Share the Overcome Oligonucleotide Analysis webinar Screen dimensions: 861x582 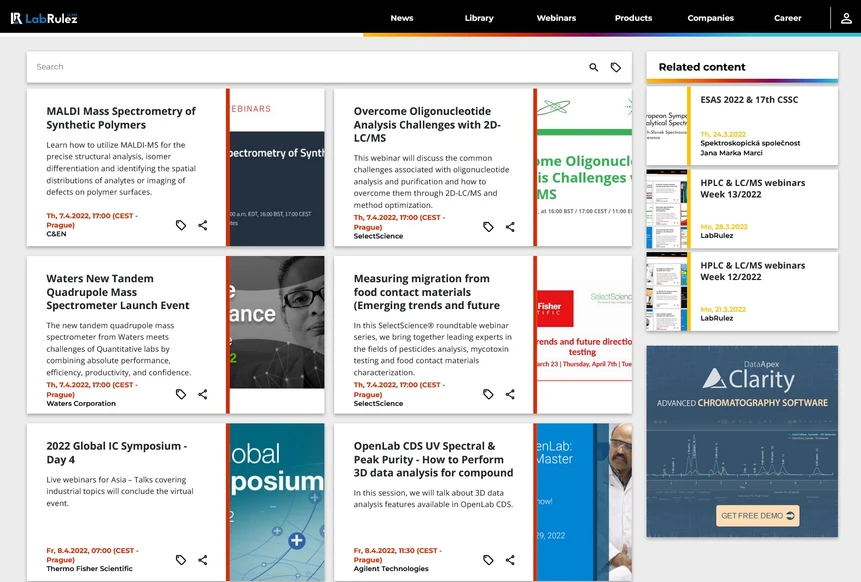(x=510, y=227)
